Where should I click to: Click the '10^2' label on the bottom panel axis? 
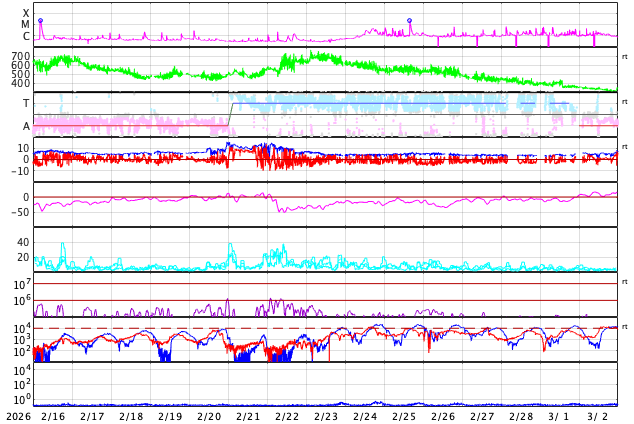22,384
